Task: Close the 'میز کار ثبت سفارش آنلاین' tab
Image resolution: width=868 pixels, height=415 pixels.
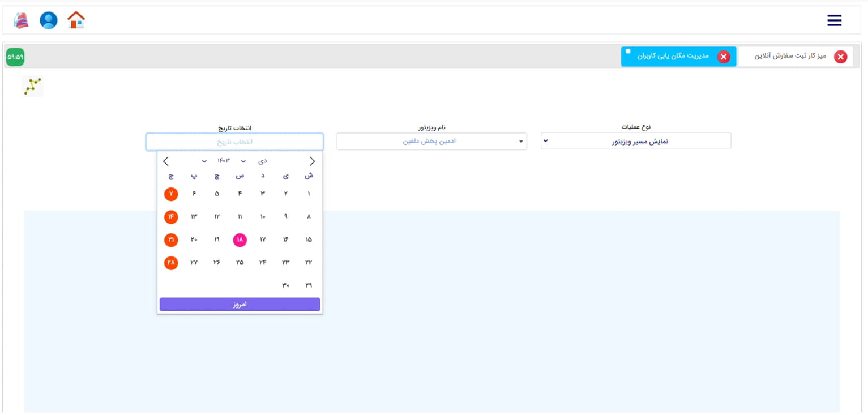Action: [841, 57]
